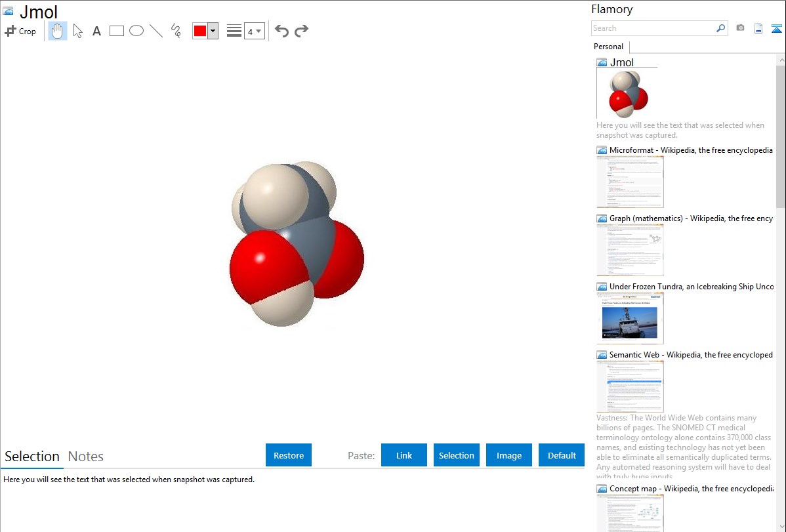Click the Concept map - Wikipedia title text
Image resolution: width=786 pixels, height=532 pixels.
(x=692, y=488)
